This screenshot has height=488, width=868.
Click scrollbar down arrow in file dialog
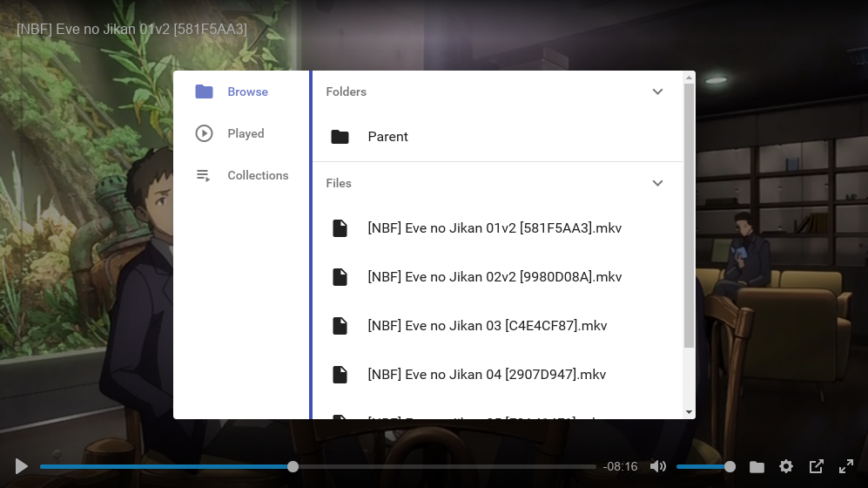(x=689, y=412)
